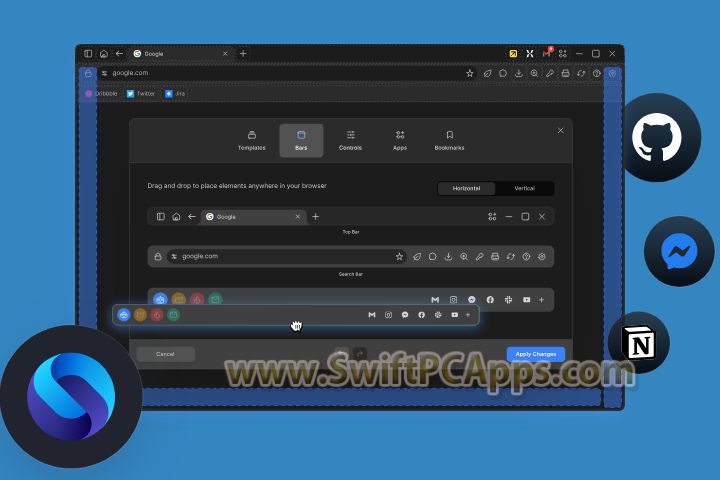Select the Horizontal layout option
This screenshot has width=720, height=480.
467,188
